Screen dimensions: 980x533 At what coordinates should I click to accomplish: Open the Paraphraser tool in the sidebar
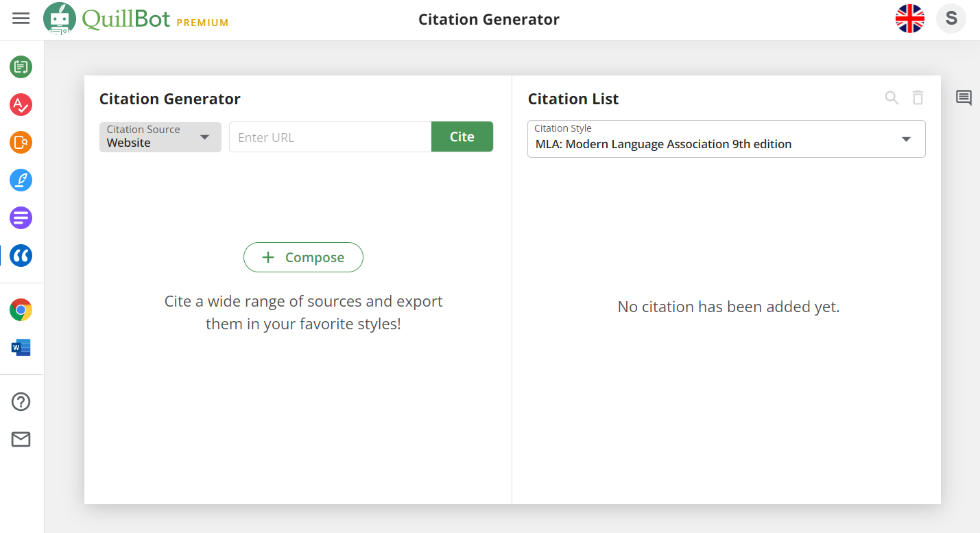coord(21,67)
